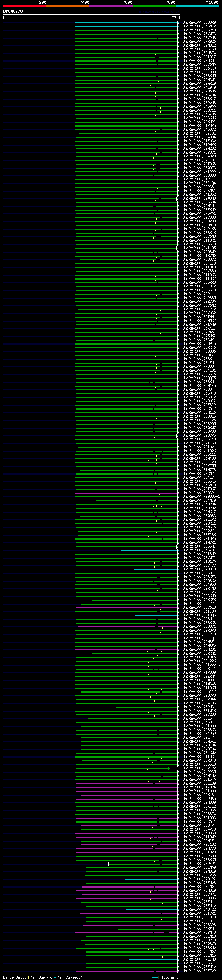Click the UniRef100_B1NSK1 label

click(x=199, y=543)
